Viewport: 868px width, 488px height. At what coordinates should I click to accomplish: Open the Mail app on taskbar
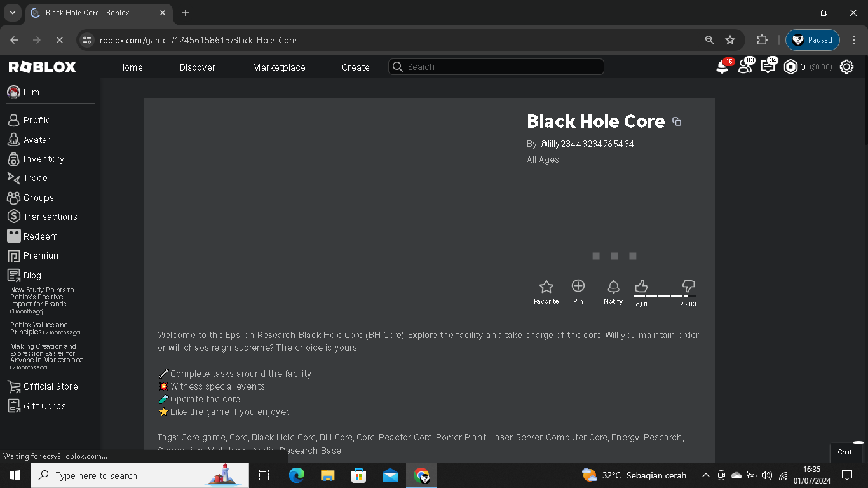[390, 475]
